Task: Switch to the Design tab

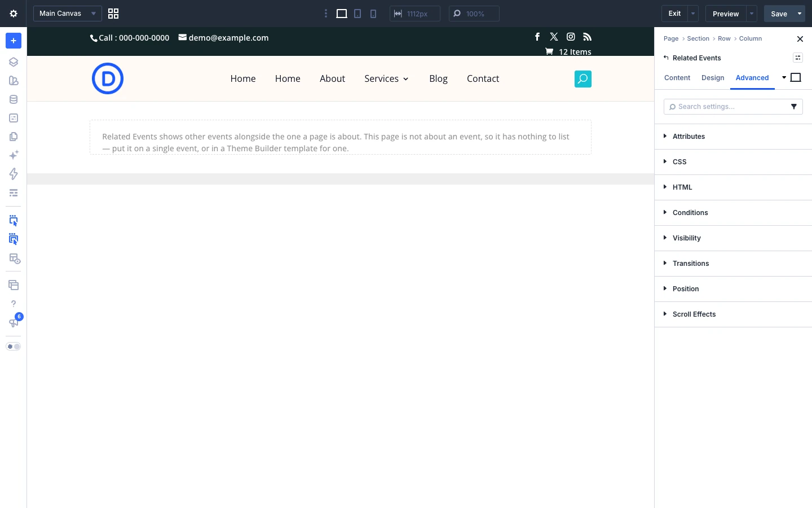Action: [x=713, y=78]
